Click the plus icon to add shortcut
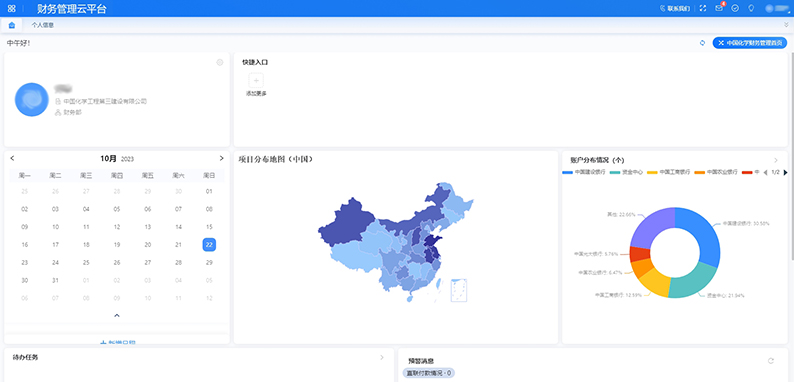Image resolution: width=794 pixels, height=382 pixels. (x=256, y=81)
